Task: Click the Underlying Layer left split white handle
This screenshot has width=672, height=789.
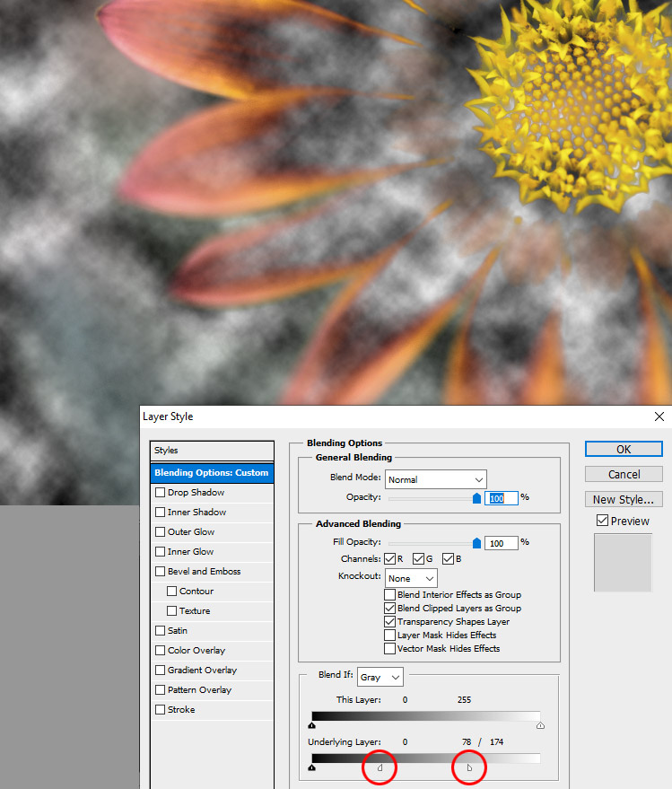Action: 380,767
